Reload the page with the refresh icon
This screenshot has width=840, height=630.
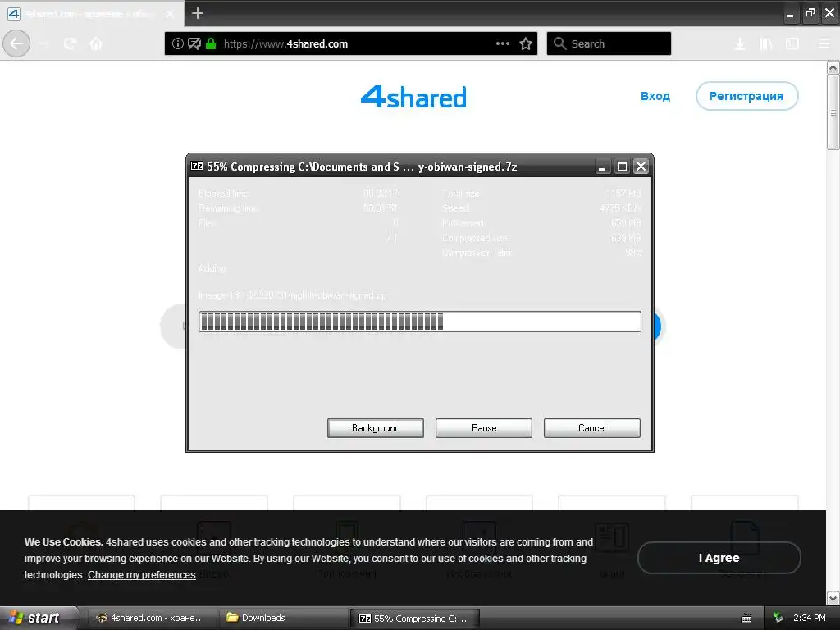point(70,44)
